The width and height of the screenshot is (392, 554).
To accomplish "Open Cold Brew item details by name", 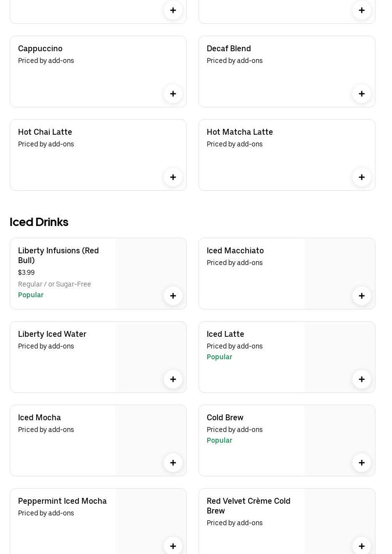I will click(x=225, y=417).
